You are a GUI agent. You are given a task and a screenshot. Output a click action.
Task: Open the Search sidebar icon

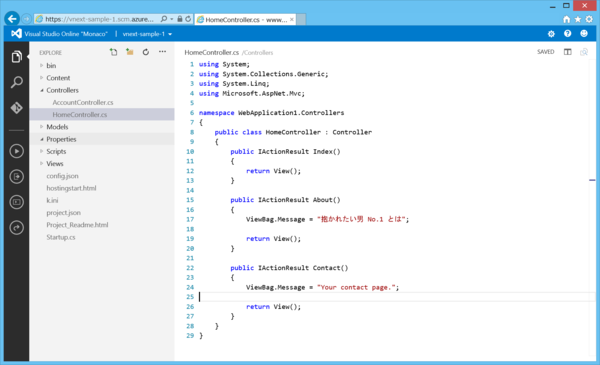click(16, 82)
